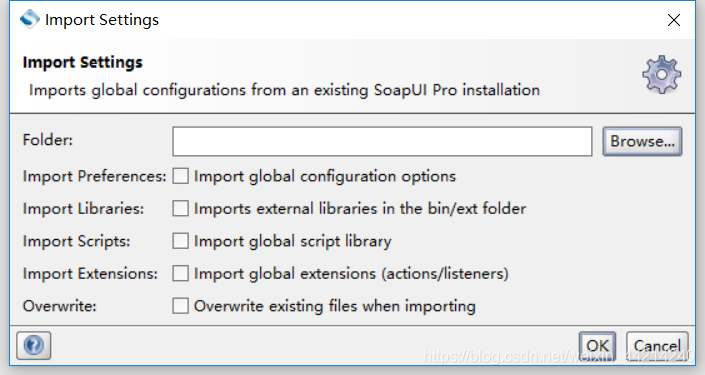Image resolution: width=705 pixels, height=375 pixels.
Task: Click the gear settings icon in header
Action: tap(661, 75)
